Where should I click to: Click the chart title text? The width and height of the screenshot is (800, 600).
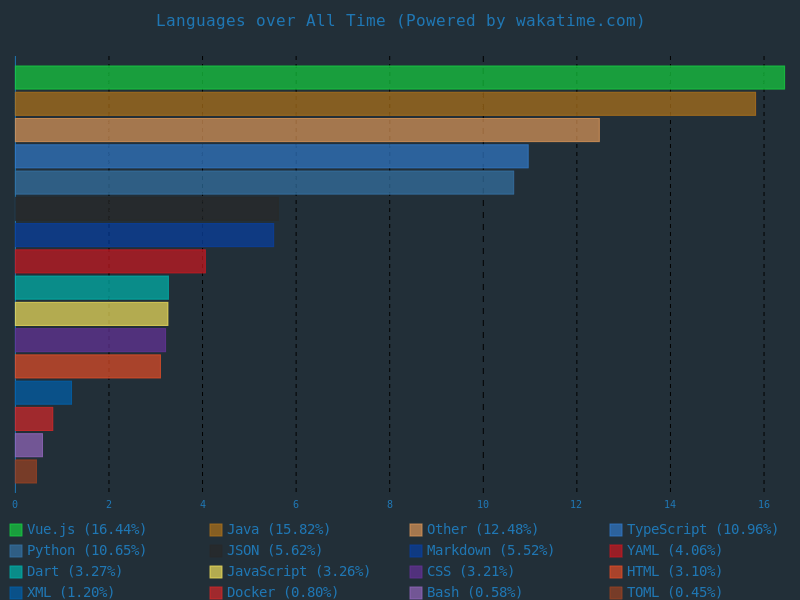click(x=400, y=21)
